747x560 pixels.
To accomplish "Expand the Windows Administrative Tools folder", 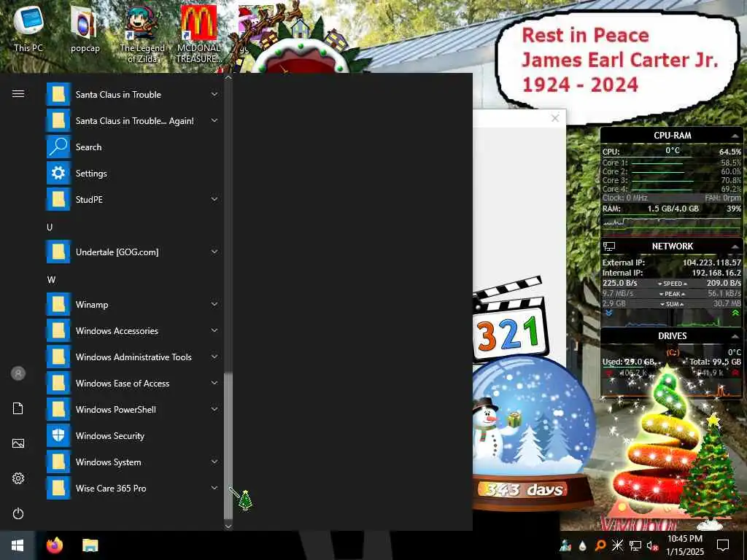I will pyautogui.click(x=214, y=357).
